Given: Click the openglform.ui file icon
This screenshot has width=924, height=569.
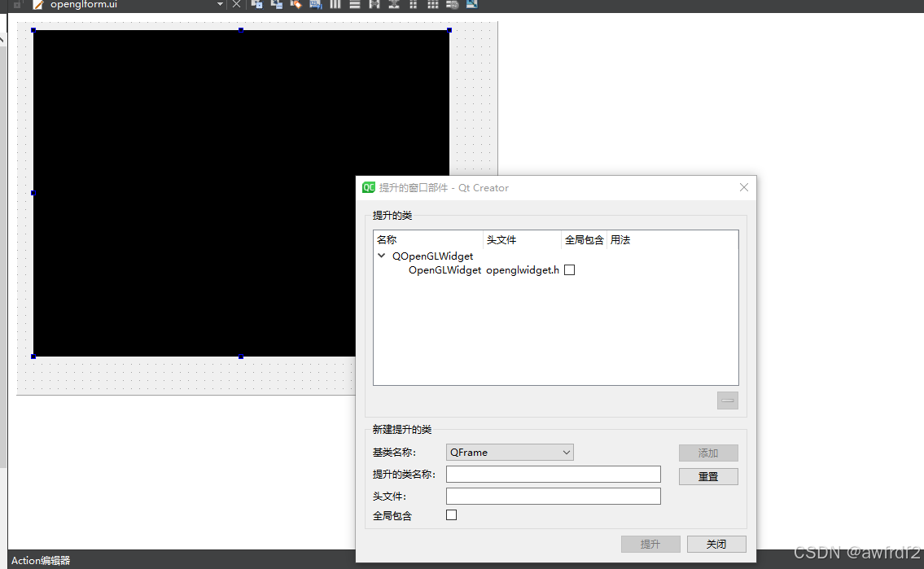Looking at the screenshot, I should click(38, 5).
